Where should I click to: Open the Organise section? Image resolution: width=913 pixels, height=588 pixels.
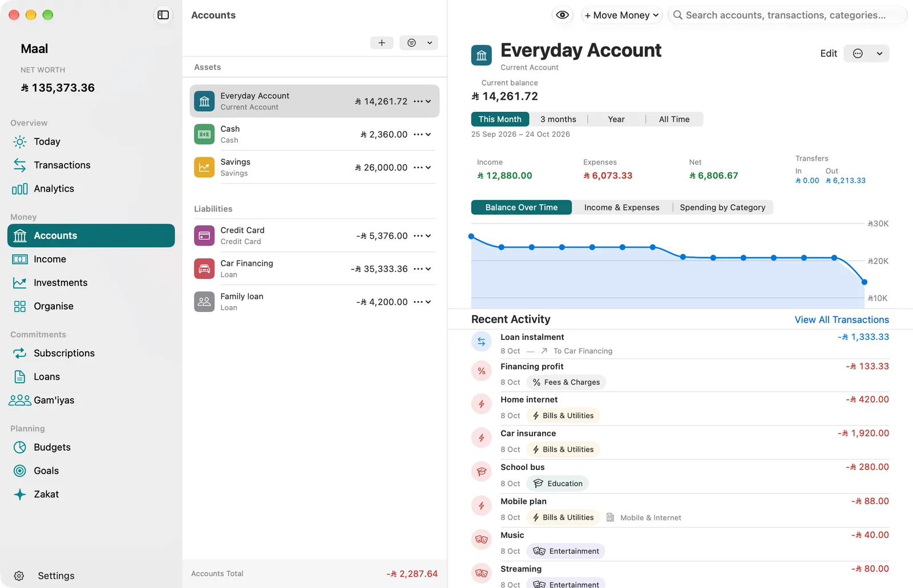[91, 306]
